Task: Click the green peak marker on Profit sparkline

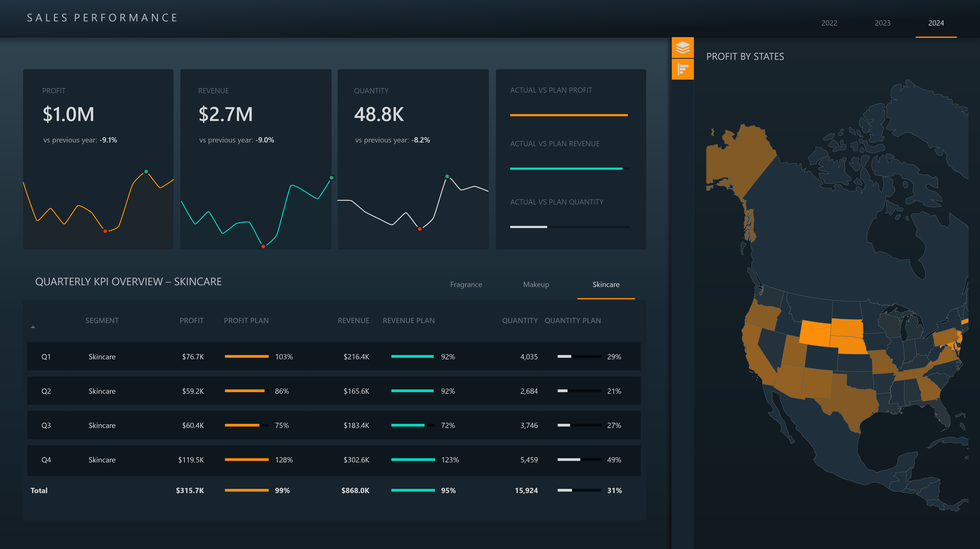Action: click(146, 172)
